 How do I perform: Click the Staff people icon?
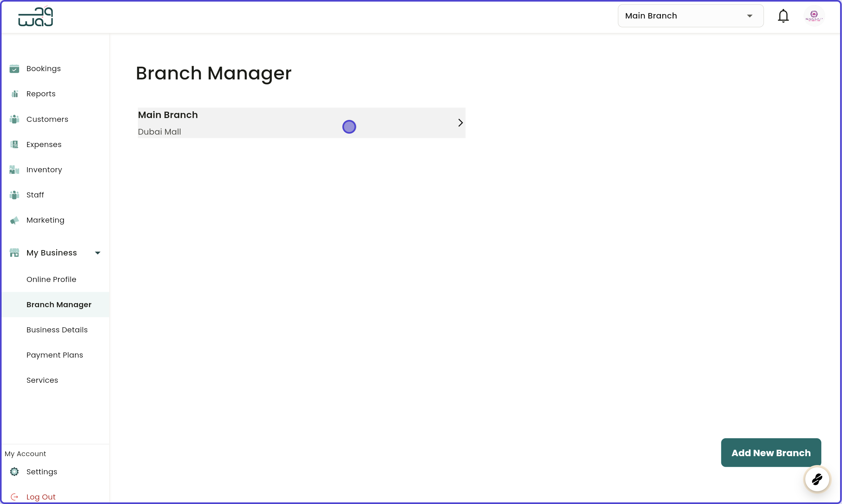point(14,195)
